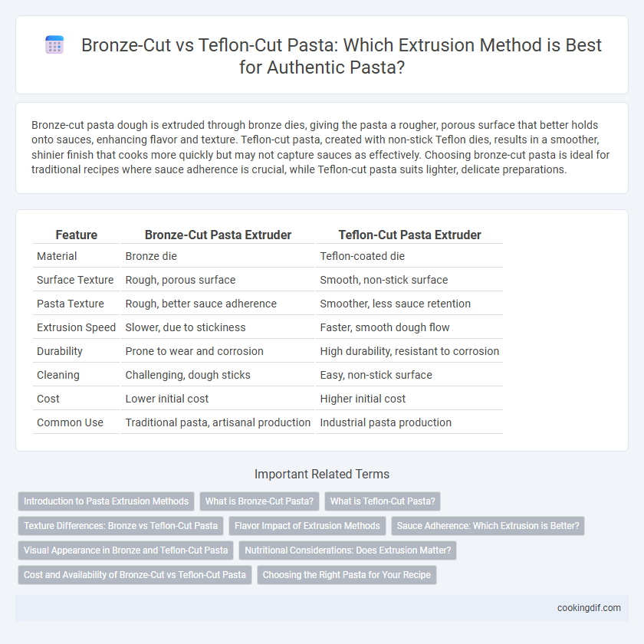Visit the cookingdif.com footer link

(589, 608)
